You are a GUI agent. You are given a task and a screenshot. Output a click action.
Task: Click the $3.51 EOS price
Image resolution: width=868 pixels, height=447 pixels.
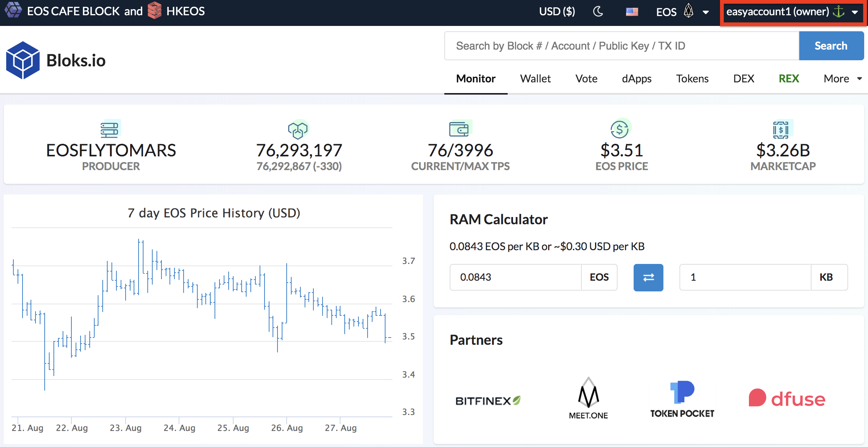[x=622, y=150]
